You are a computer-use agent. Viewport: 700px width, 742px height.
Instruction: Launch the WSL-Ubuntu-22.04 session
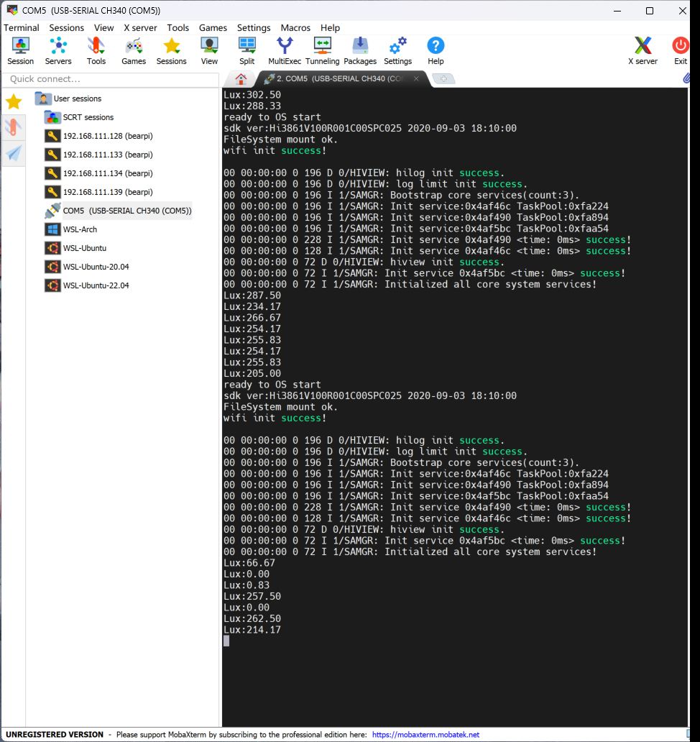pyautogui.click(x=96, y=285)
